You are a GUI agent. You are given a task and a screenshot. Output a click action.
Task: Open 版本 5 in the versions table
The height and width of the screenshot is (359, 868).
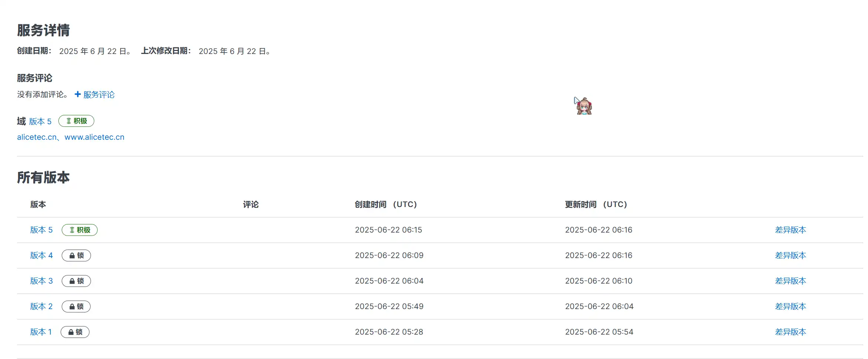tap(41, 230)
